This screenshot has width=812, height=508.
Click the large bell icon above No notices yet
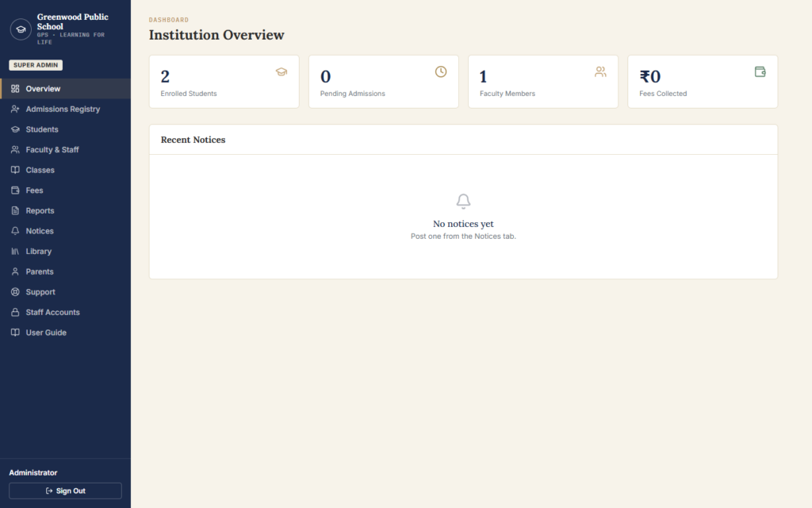(x=463, y=201)
